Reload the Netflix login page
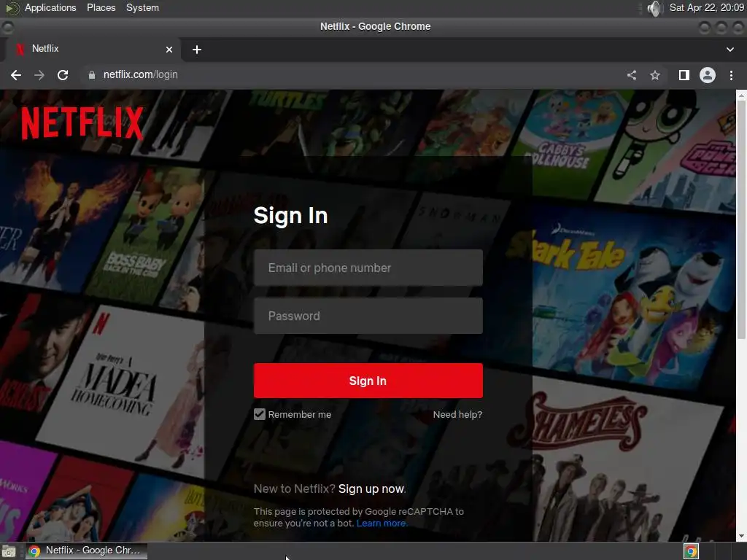This screenshot has height=560, width=747. [63, 75]
